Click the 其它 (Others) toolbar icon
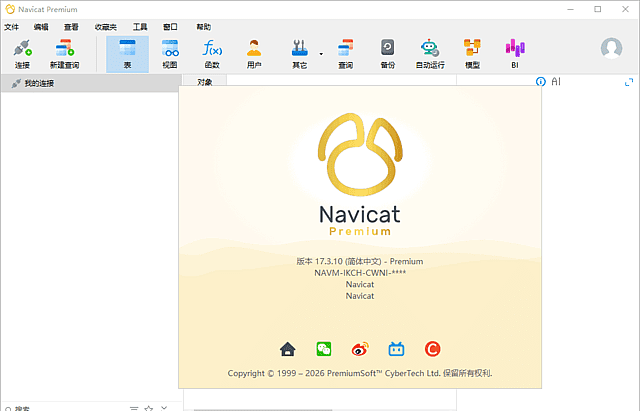The width and height of the screenshot is (640, 411). coord(299,54)
